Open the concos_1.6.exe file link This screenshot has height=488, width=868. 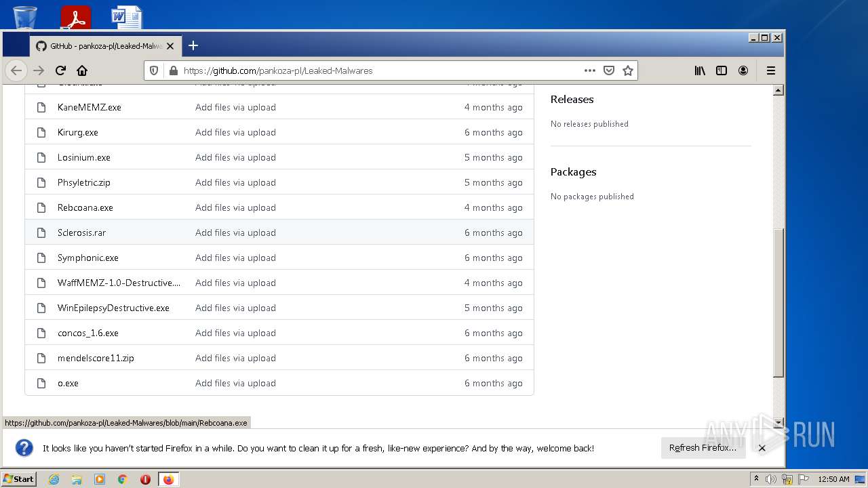click(x=88, y=333)
